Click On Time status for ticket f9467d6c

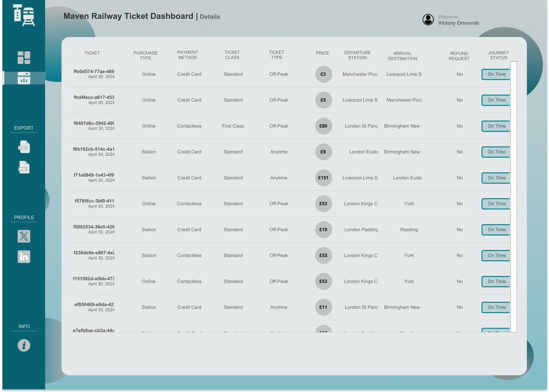coord(496,126)
